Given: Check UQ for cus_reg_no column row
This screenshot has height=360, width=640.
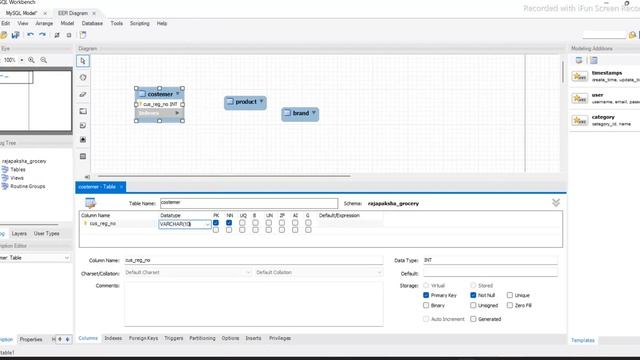Looking at the screenshot, I should pos(242,223).
